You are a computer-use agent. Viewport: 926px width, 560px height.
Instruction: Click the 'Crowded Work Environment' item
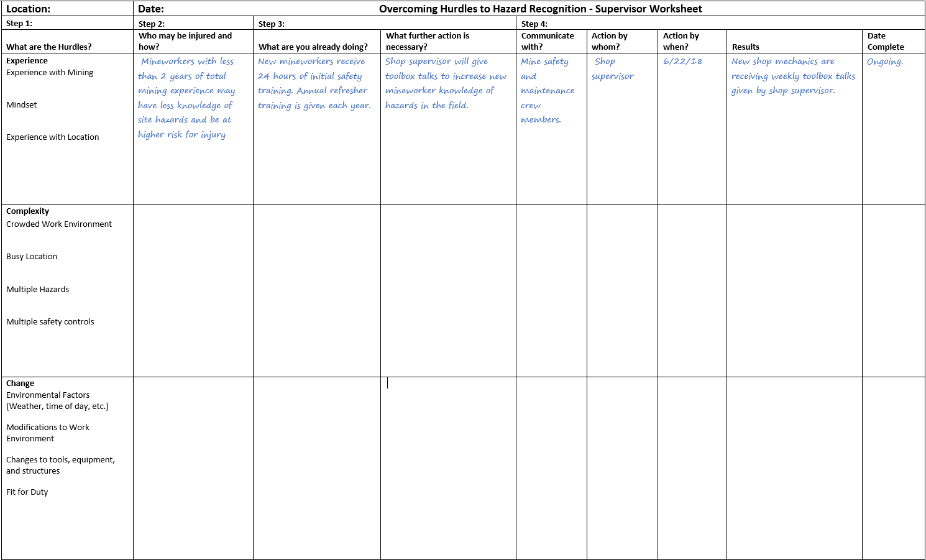(x=59, y=224)
